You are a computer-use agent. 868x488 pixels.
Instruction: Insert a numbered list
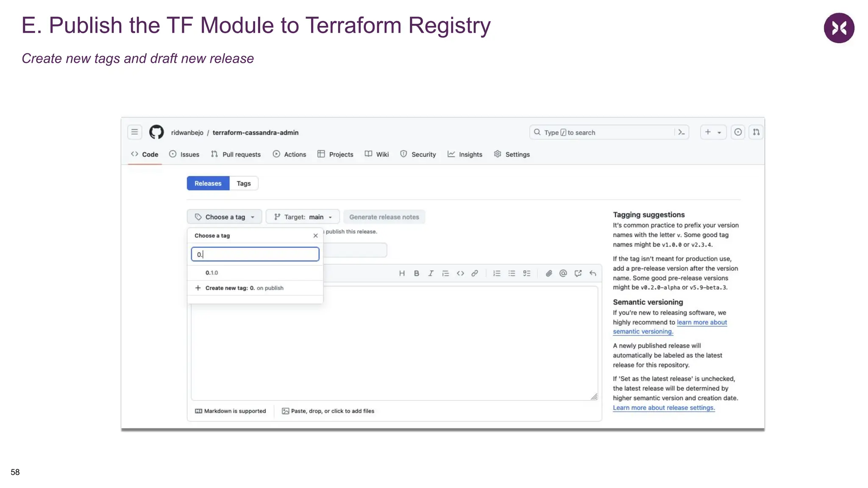point(497,273)
